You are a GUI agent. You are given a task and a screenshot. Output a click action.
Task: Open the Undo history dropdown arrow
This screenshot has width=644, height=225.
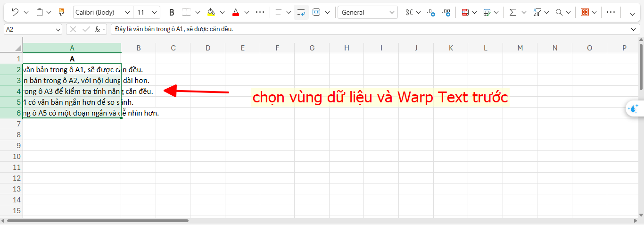(26, 12)
